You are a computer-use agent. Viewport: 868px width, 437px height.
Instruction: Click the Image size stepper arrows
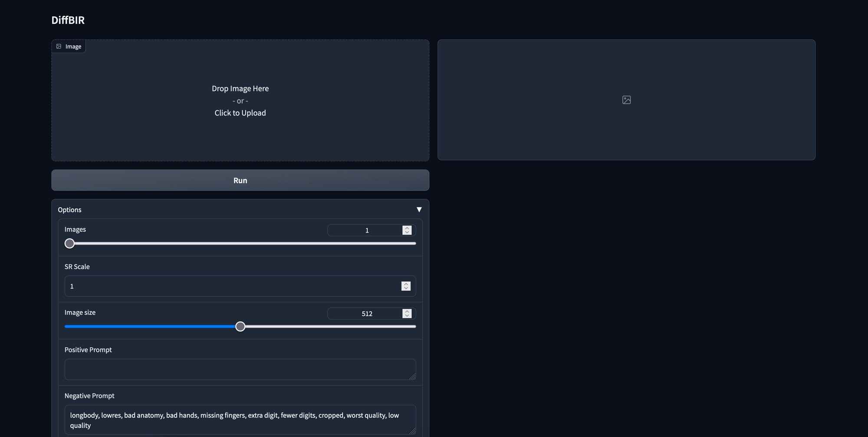pos(407,314)
